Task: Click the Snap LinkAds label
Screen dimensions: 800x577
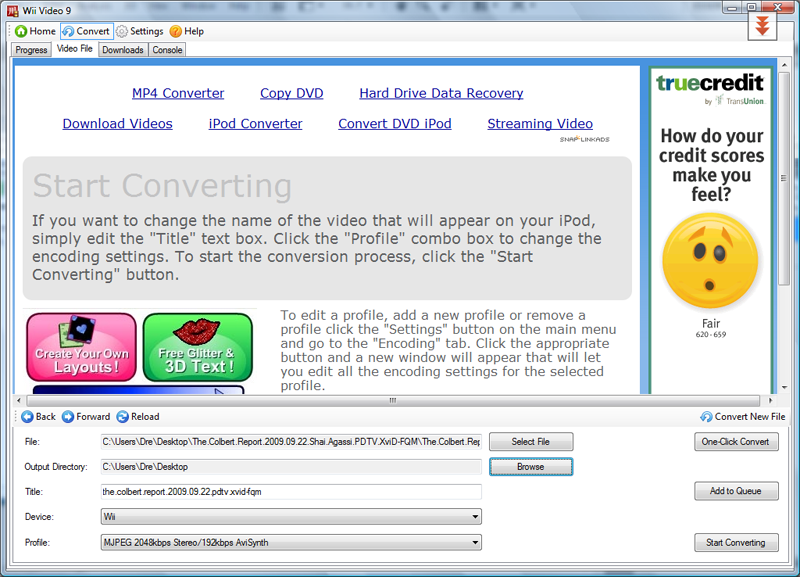Action: pos(584,139)
